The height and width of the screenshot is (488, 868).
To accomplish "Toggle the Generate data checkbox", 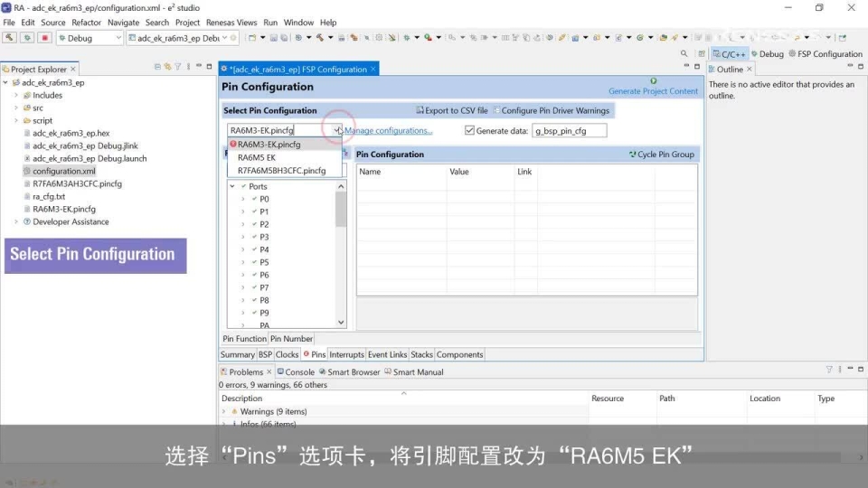I will (469, 130).
